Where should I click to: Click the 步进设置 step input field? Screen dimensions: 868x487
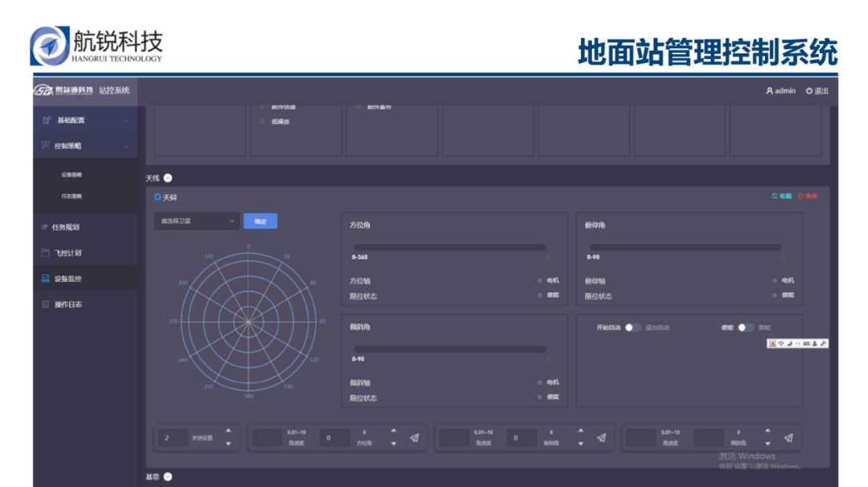pyautogui.click(x=173, y=438)
